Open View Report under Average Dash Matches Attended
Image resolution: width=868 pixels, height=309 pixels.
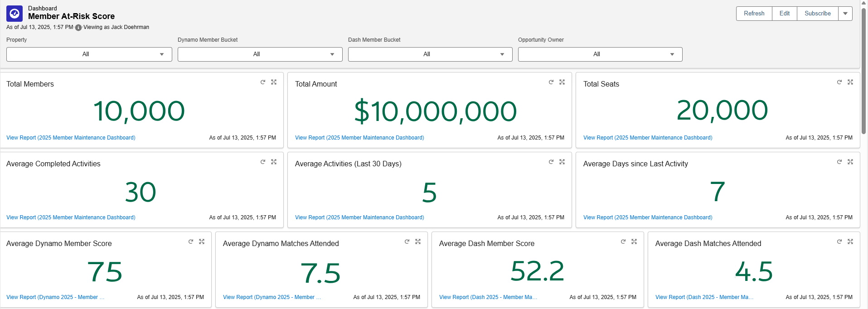(x=704, y=297)
